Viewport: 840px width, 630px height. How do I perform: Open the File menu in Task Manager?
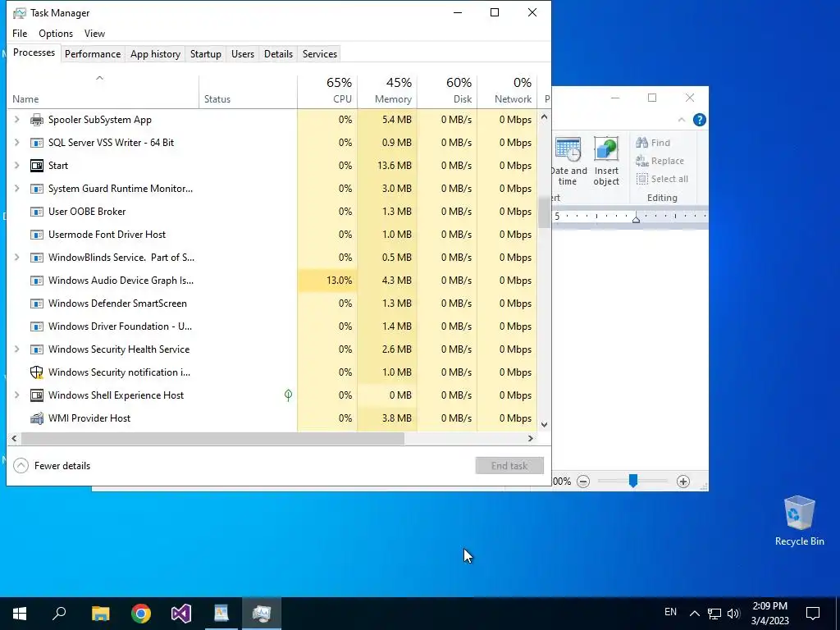point(20,33)
